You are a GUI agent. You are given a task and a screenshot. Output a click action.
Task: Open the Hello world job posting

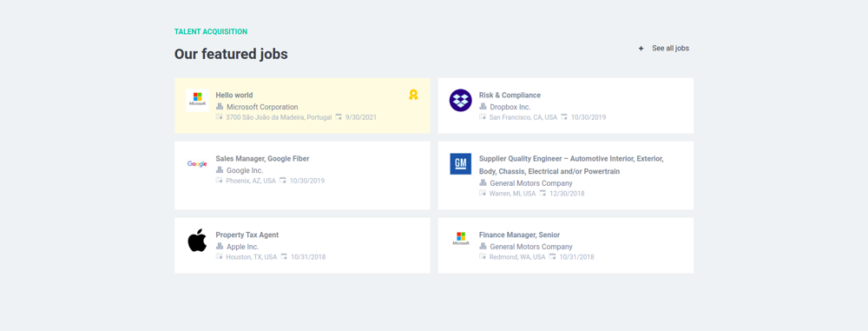pos(234,95)
